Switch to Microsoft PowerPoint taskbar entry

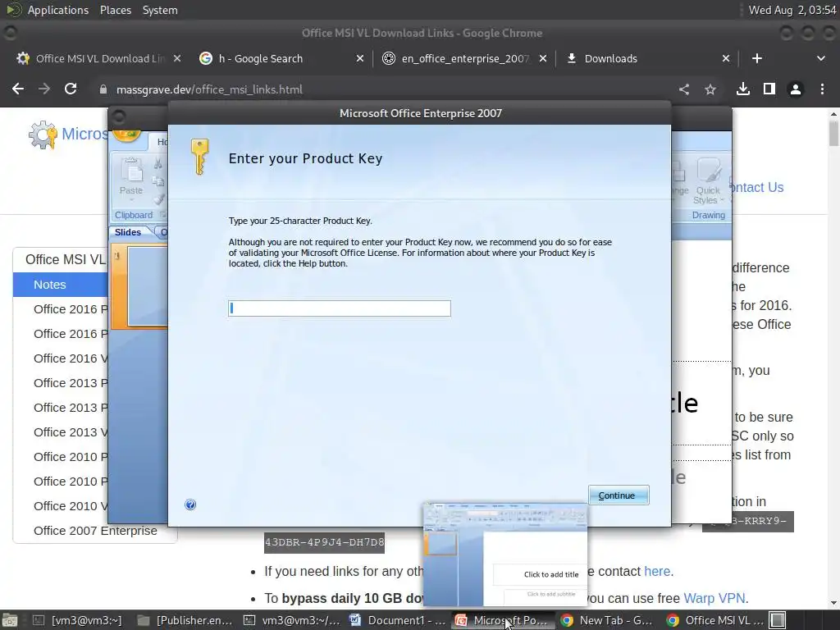pos(503,620)
